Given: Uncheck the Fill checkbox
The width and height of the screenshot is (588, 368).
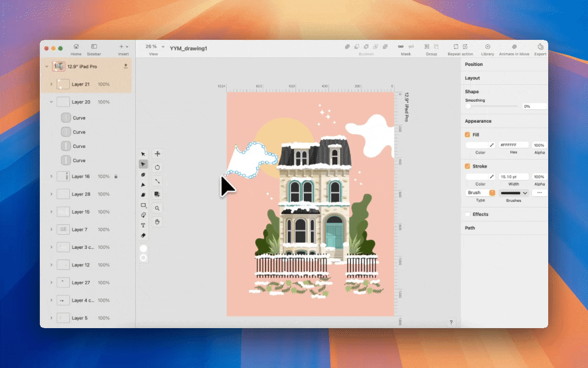Looking at the screenshot, I should point(467,134).
